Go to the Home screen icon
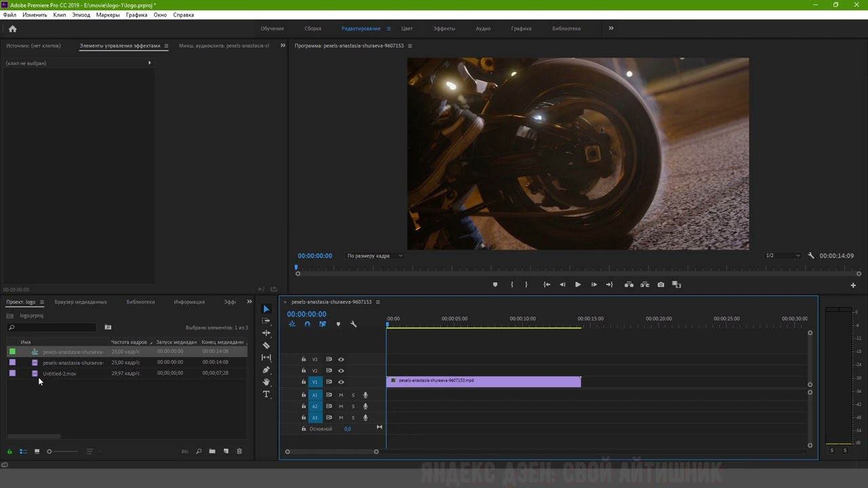Image resolution: width=868 pixels, height=488 pixels. point(12,28)
